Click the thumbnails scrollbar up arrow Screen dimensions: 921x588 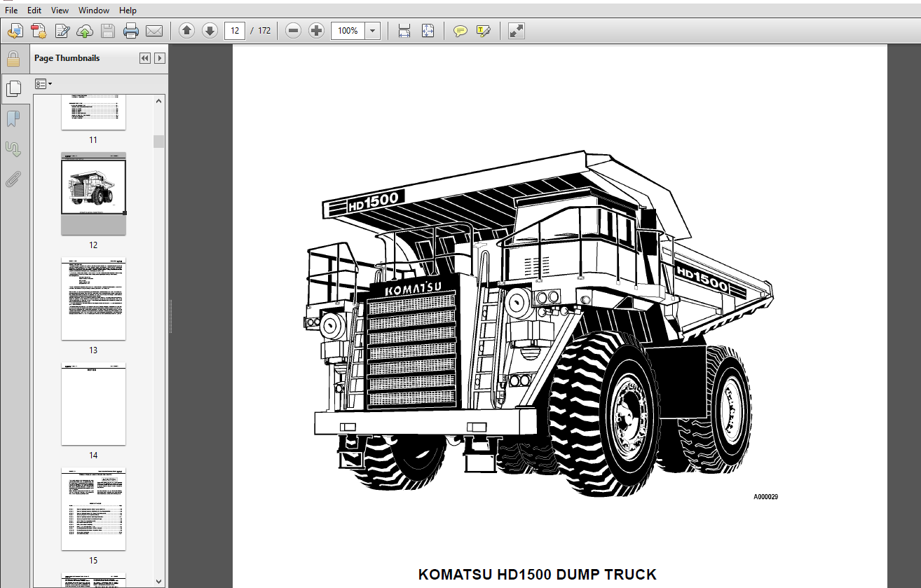pyautogui.click(x=159, y=101)
